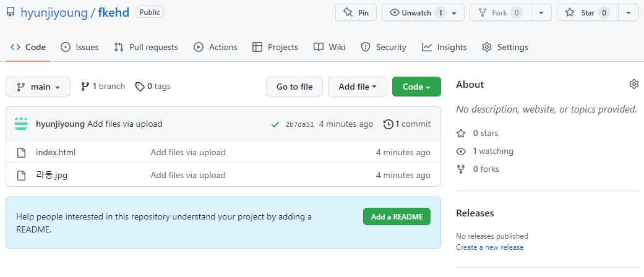
Task: Open the main branch selector dropdown
Action: point(38,87)
